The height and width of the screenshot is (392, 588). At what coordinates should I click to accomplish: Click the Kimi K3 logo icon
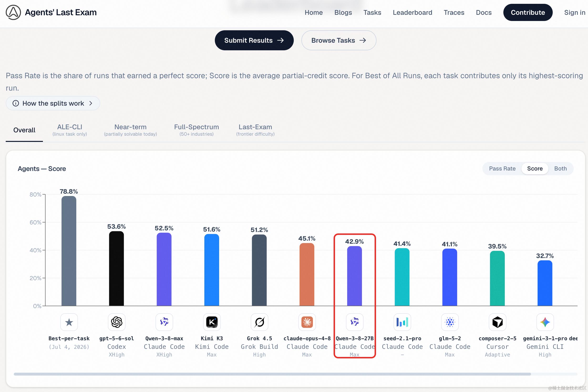coord(212,322)
